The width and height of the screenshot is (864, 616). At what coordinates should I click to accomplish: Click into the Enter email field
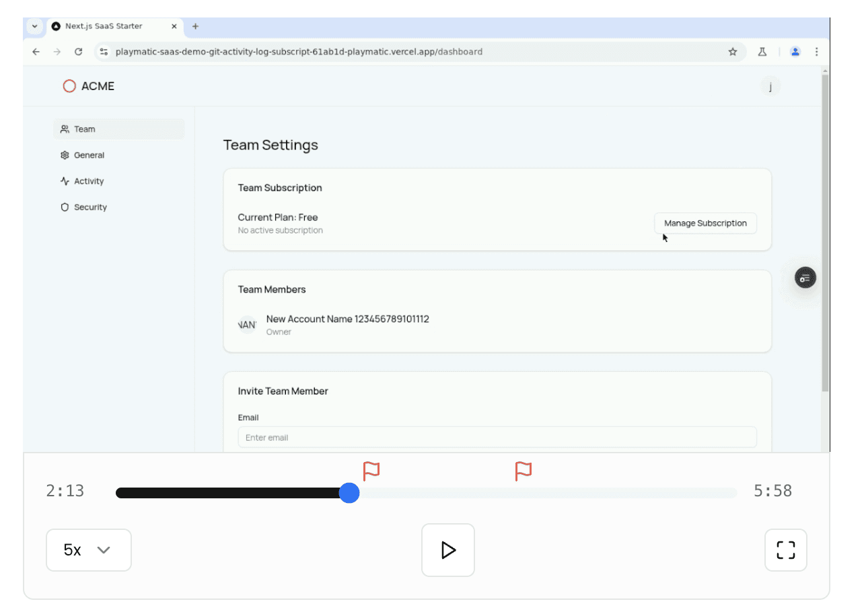pyautogui.click(x=497, y=437)
